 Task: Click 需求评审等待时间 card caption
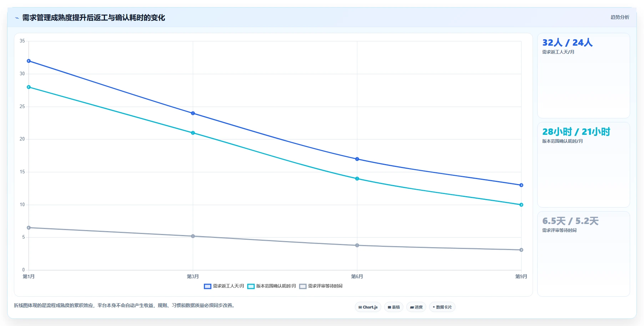[x=559, y=230]
